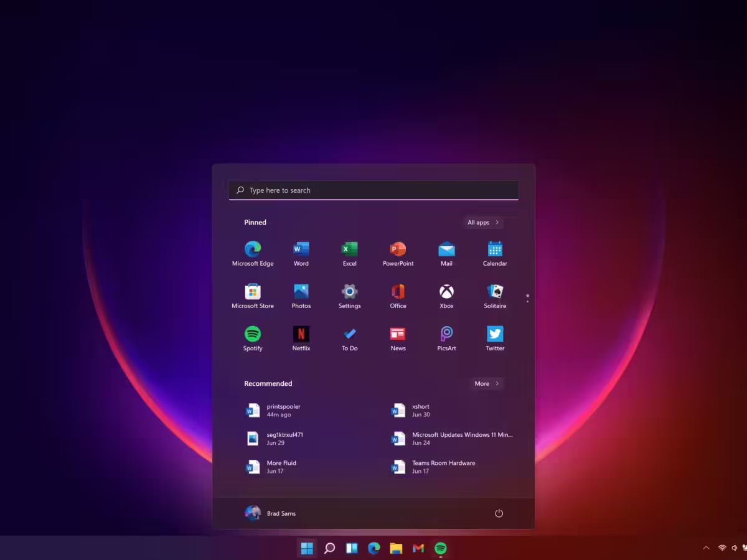This screenshot has height=560, width=747.
Task: Launch PicsArt
Action: [x=447, y=338]
